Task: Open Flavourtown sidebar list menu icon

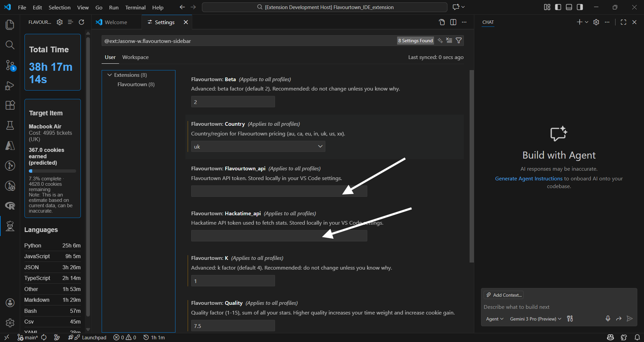Action: pyautogui.click(x=70, y=22)
